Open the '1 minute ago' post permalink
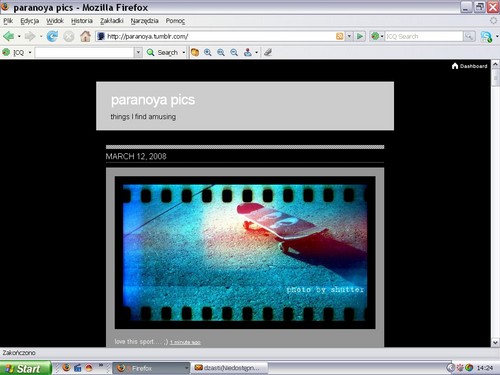This screenshot has width=500, height=375. pos(185,342)
